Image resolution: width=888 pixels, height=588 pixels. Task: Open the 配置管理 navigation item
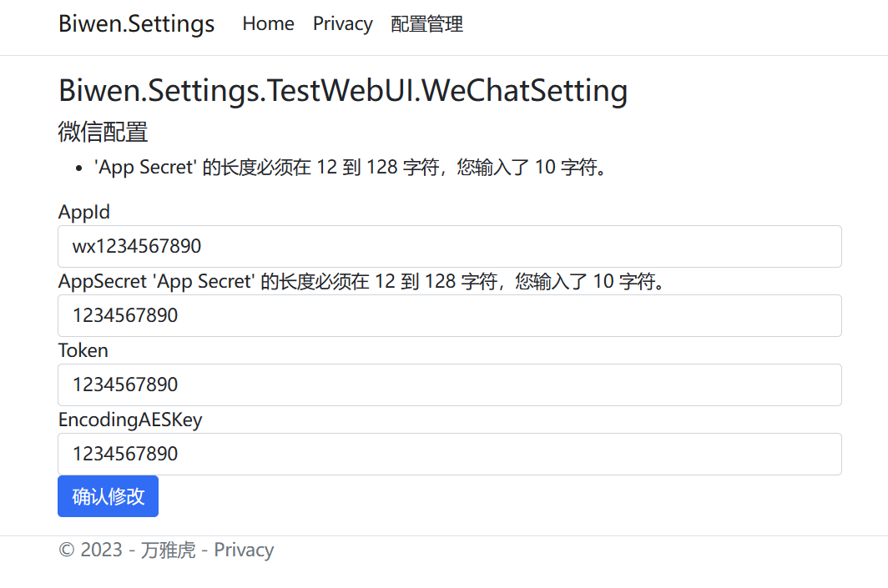click(426, 24)
